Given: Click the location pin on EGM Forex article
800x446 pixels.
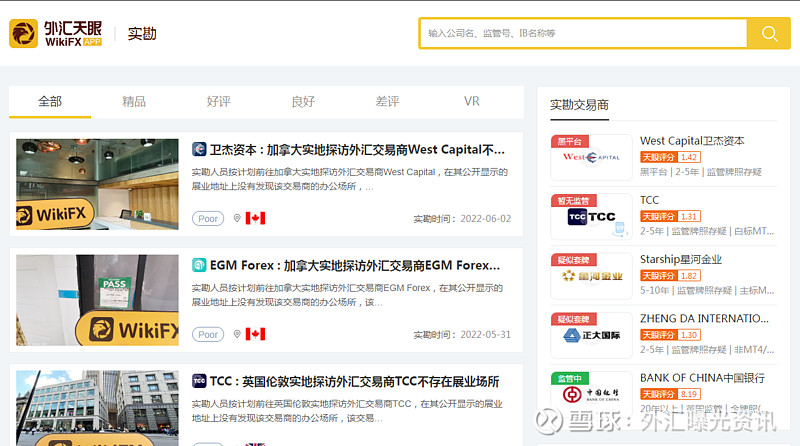Looking at the screenshot, I should point(237,334).
